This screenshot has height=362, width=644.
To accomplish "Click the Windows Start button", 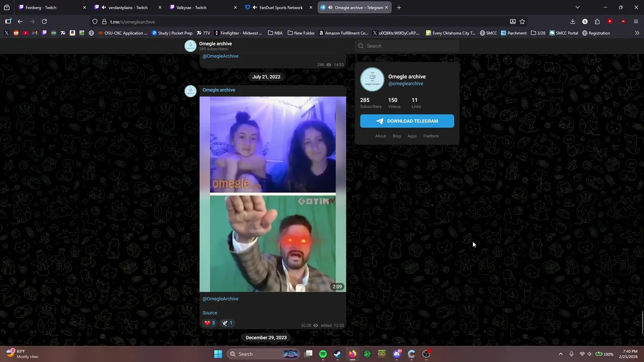I will (218, 354).
